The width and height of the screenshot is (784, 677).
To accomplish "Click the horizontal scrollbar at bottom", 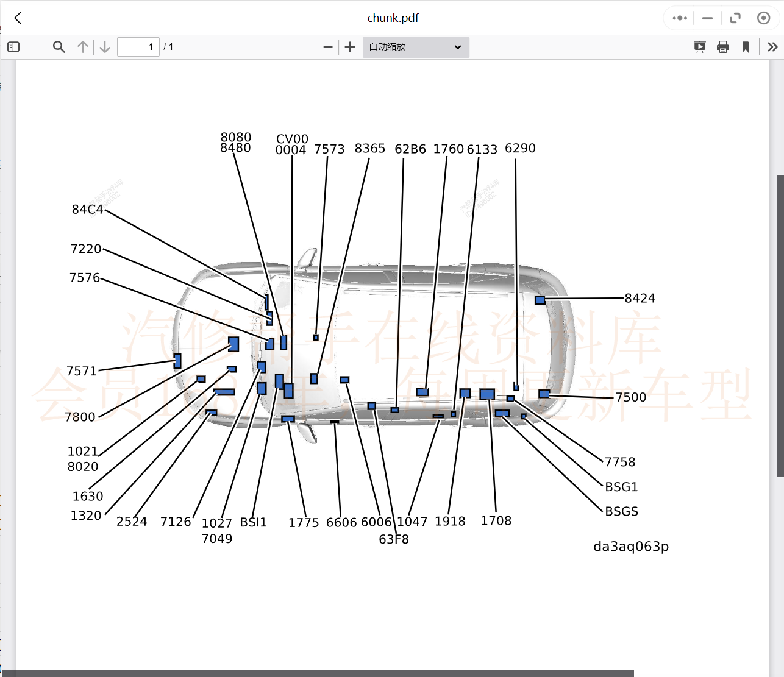I will pyautogui.click(x=317, y=673).
